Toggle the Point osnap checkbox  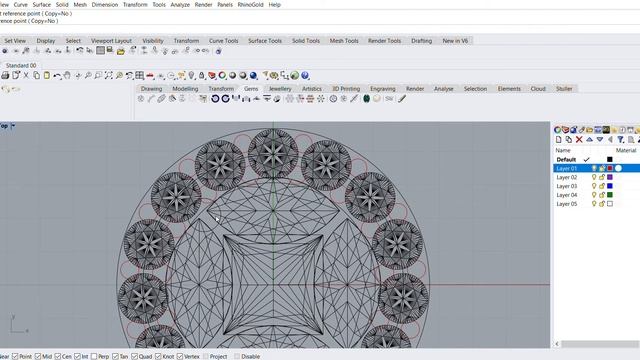pyautogui.click(x=15, y=356)
